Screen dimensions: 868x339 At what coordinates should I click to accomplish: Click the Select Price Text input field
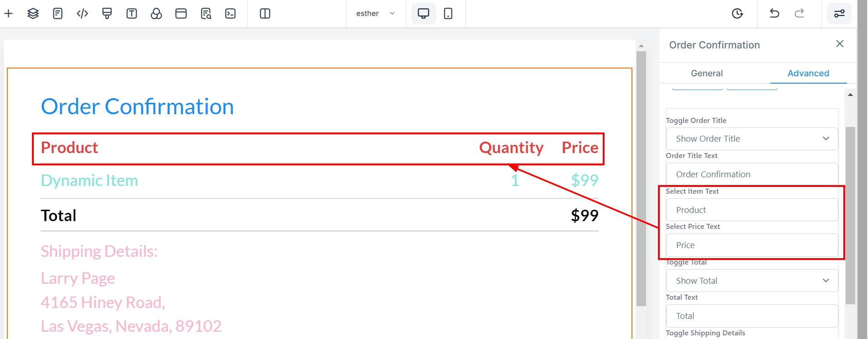(752, 245)
